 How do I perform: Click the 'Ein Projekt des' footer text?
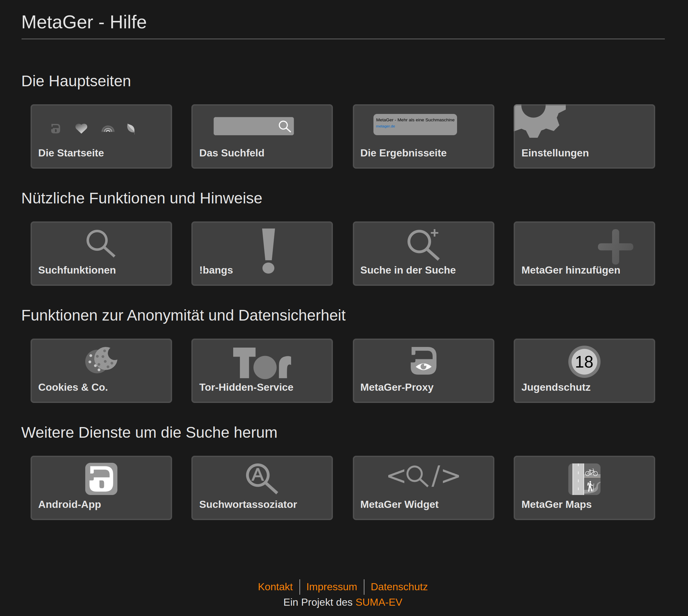(x=318, y=602)
